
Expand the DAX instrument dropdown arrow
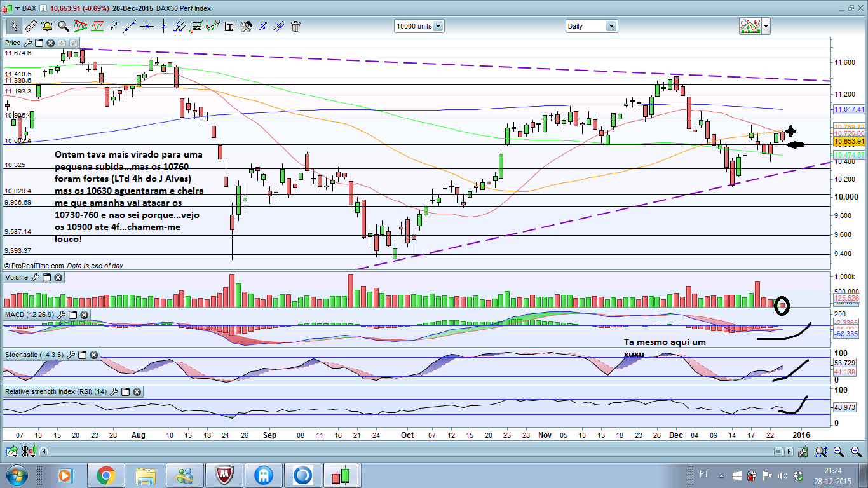click(x=42, y=8)
